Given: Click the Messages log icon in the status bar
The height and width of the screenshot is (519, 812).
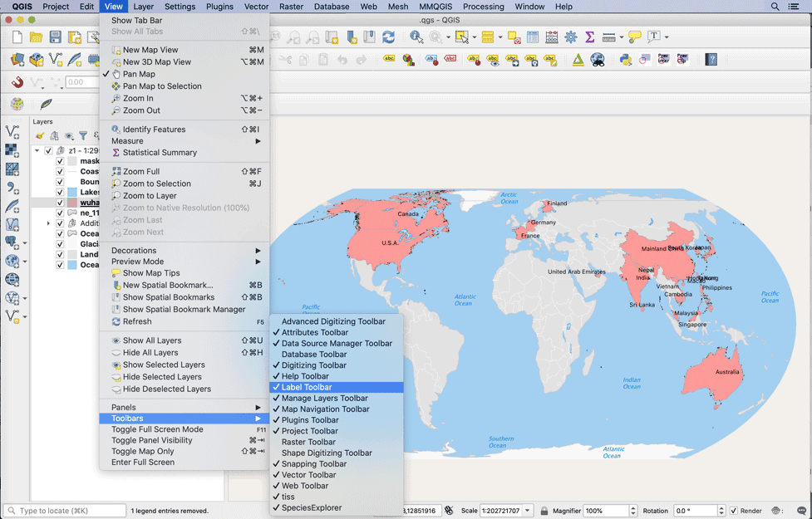Looking at the screenshot, I should [802, 511].
